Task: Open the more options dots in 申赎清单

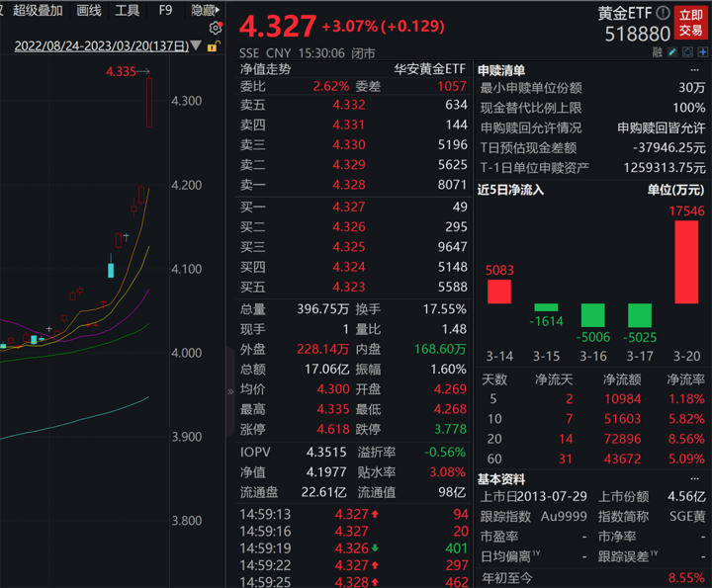Action: [695, 70]
